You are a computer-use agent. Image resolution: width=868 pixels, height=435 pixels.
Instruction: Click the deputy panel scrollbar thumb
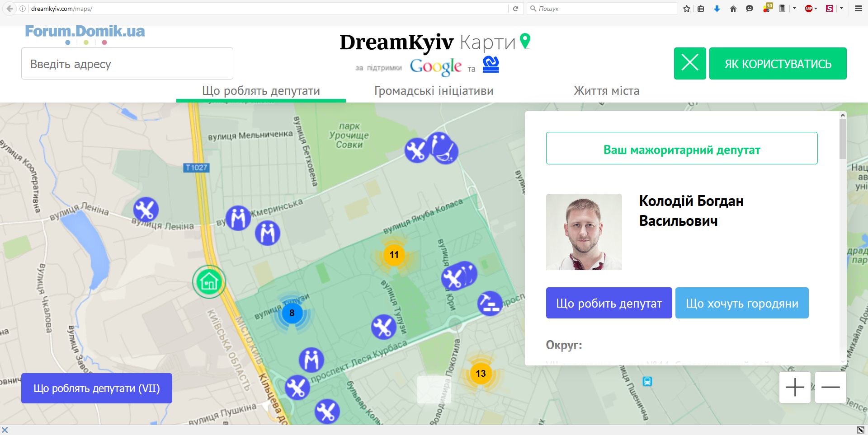coord(843,139)
